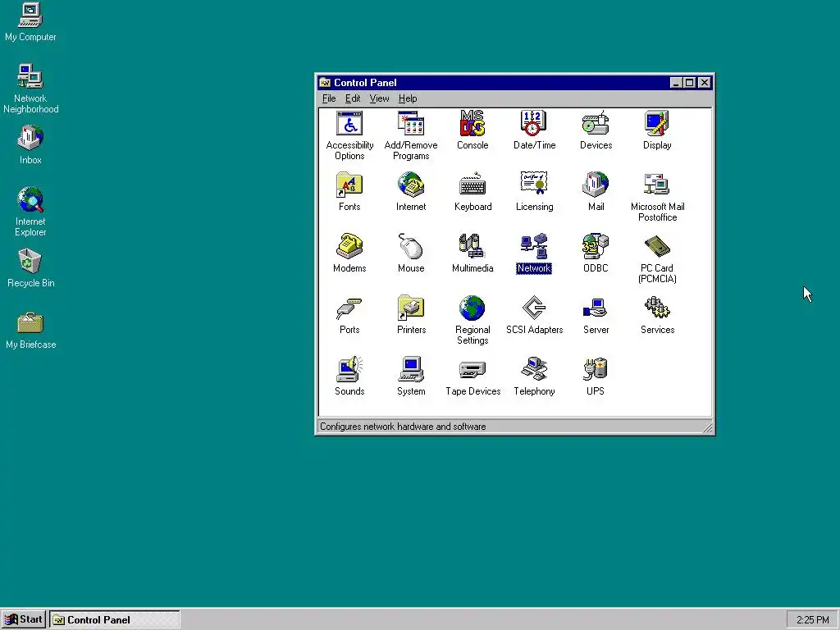Open the Help menu
The width and height of the screenshot is (840, 630).
tap(408, 98)
